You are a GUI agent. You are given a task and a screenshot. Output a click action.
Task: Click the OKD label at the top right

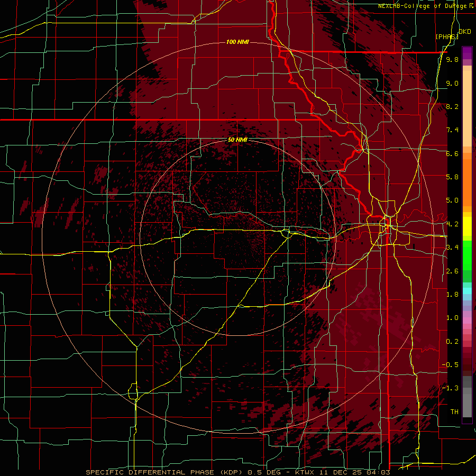465,32
